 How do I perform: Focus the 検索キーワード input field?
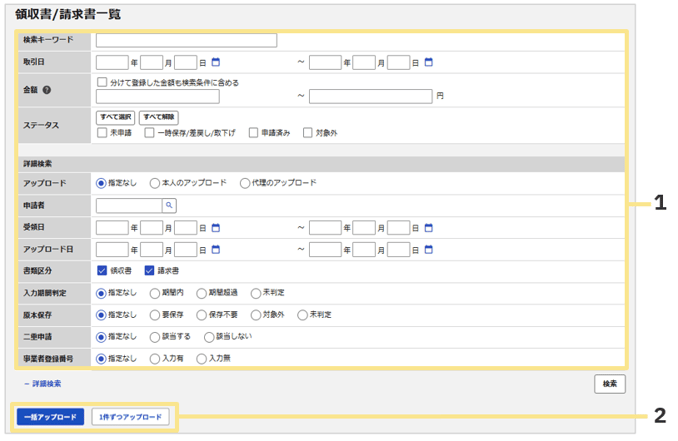(186, 40)
